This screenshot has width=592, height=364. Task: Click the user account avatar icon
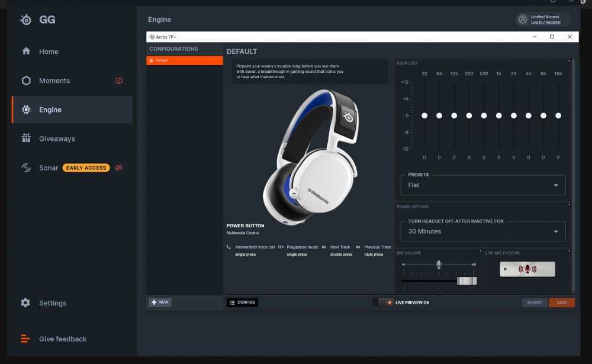click(x=523, y=20)
